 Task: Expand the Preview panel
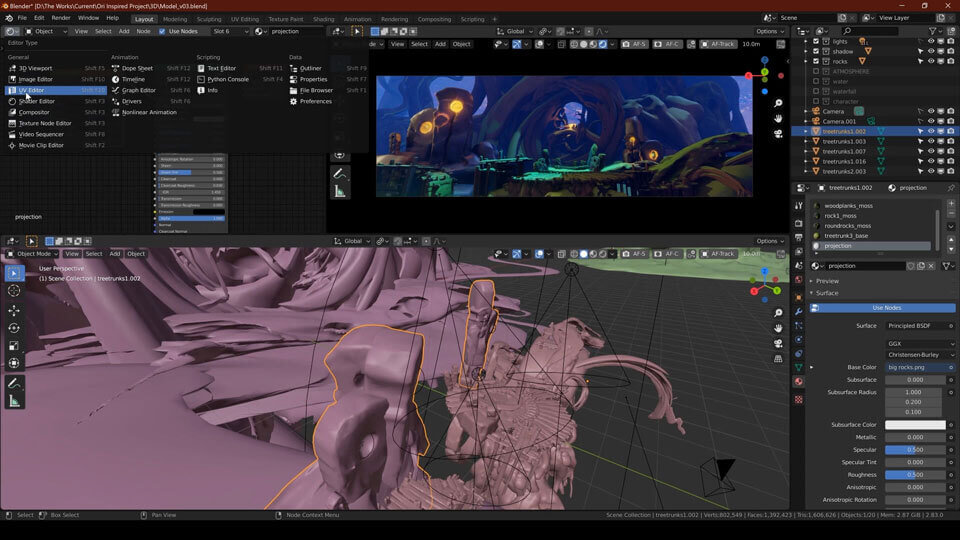point(827,281)
